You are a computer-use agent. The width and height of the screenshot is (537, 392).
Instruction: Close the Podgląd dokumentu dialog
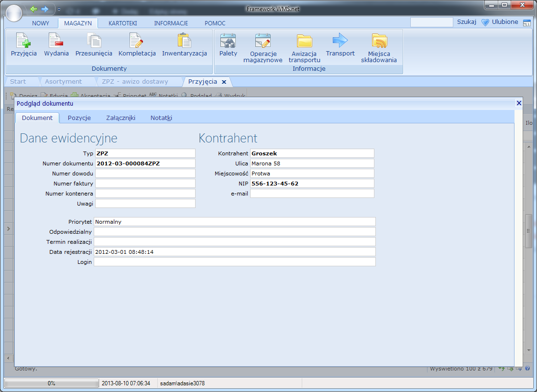[x=519, y=103]
